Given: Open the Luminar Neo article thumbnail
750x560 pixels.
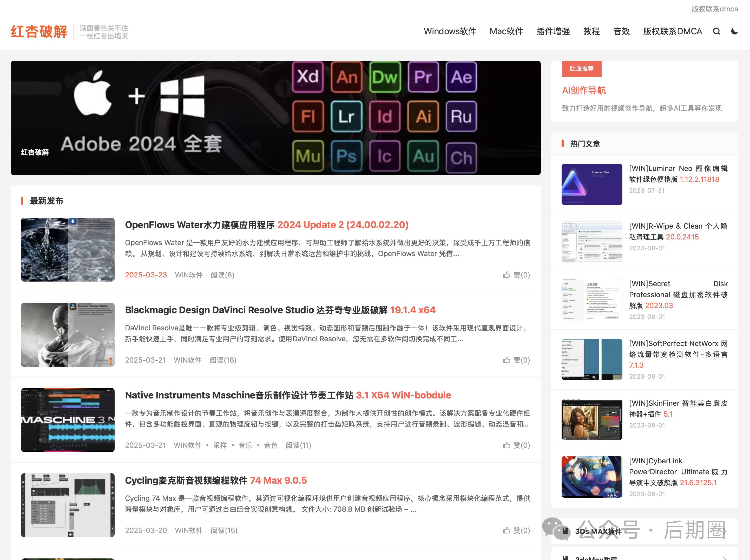Looking at the screenshot, I should point(592,184).
